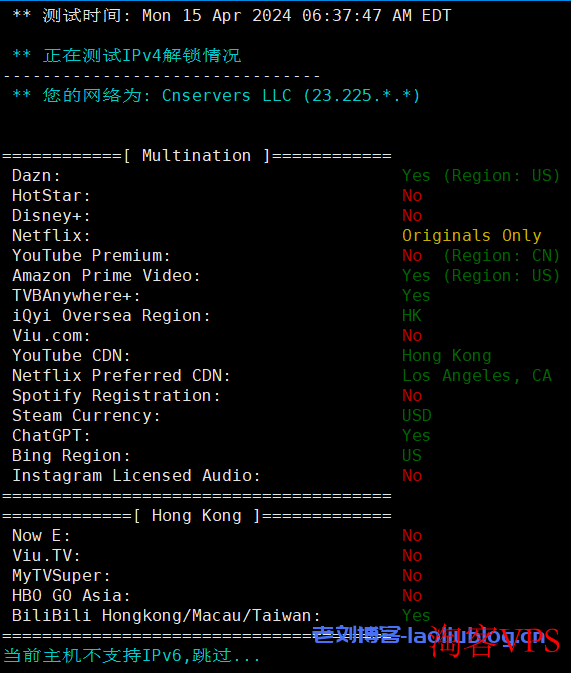Click the 'USD' result for Steam Currency

416,415
